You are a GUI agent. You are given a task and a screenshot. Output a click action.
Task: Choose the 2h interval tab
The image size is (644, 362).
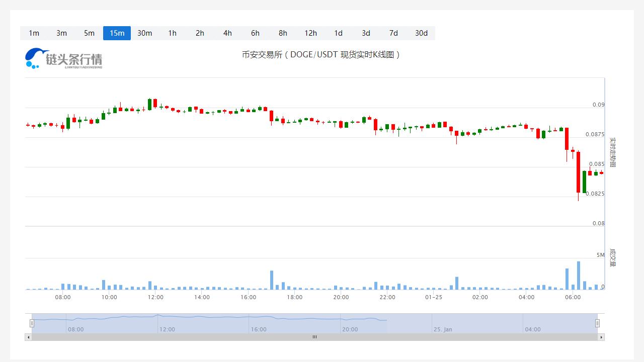point(200,33)
